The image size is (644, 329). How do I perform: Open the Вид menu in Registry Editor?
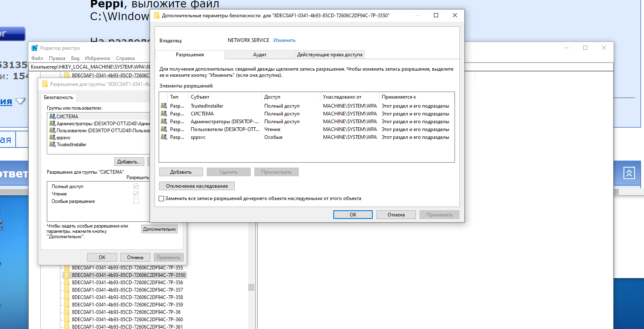coord(75,58)
